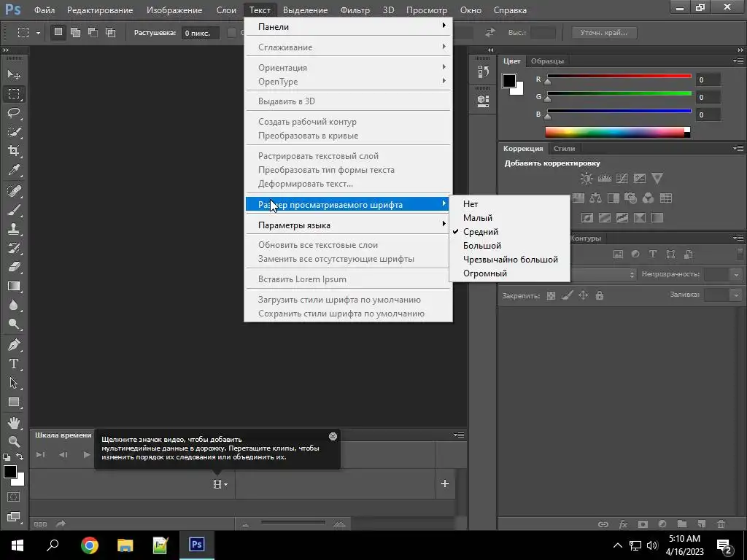This screenshot has width=747, height=560.
Task: Select the Crop tool
Action: pyautogui.click(x=14, y=151)
